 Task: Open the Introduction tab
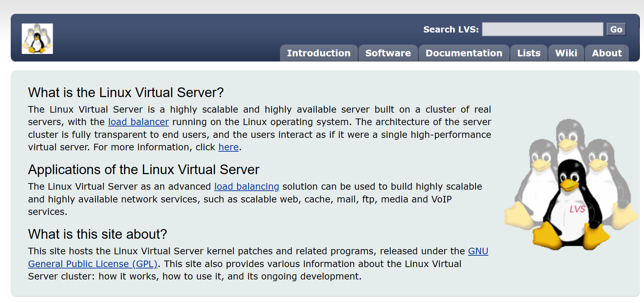click(x=318, y=53)
